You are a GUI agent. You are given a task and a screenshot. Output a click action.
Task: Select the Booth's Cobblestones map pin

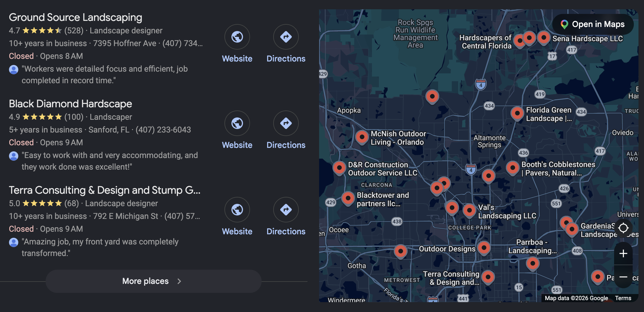pos(512,168)
